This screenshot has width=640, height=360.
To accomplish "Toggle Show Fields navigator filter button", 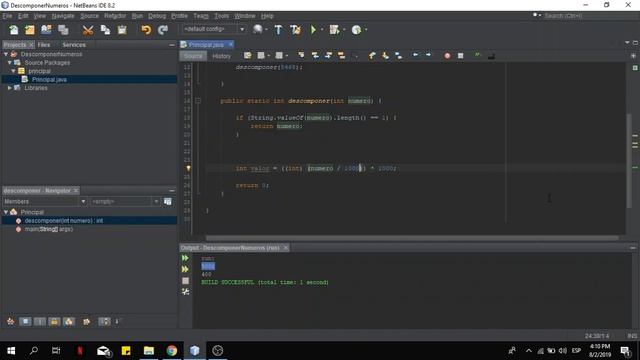I will [25, 322].
